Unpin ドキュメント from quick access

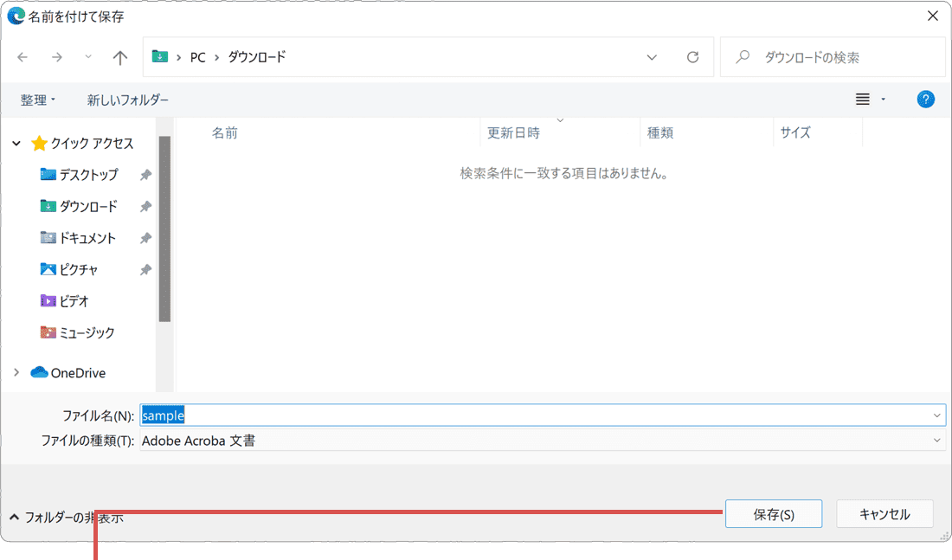(146, 237)
